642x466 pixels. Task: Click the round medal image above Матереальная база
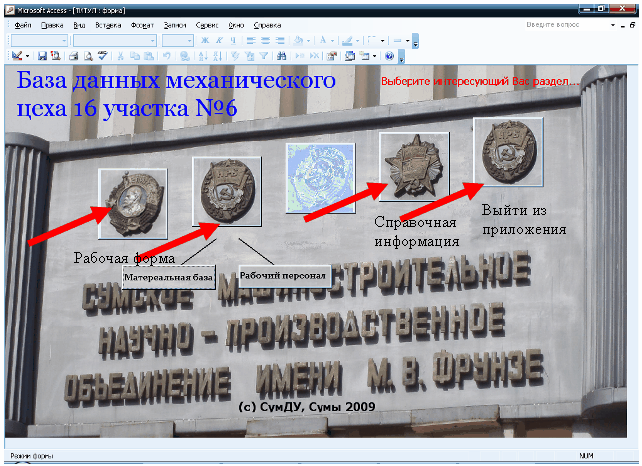coord(227,191)
